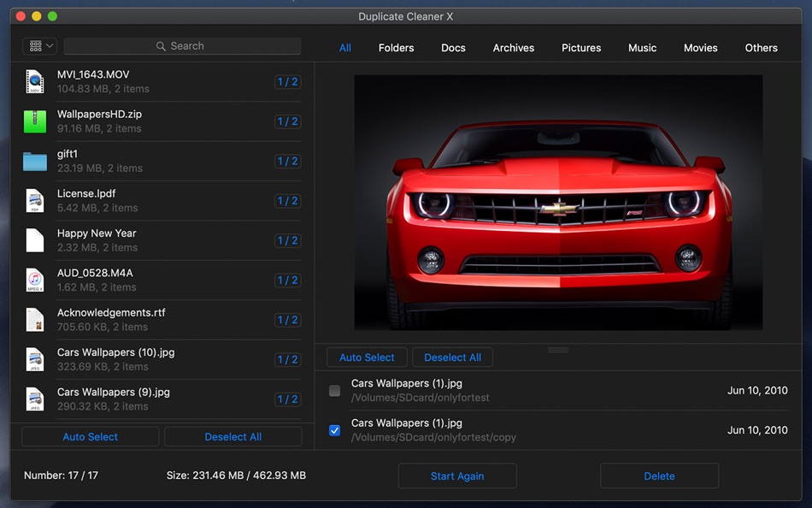The image size is (812, 508).
Task: Switch to the All filter tab
Action: tap(345, 48)
